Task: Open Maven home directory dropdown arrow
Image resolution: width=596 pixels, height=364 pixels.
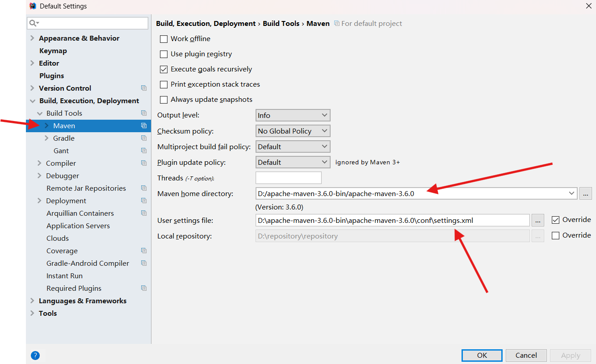Action: click(x=572, y=193)
